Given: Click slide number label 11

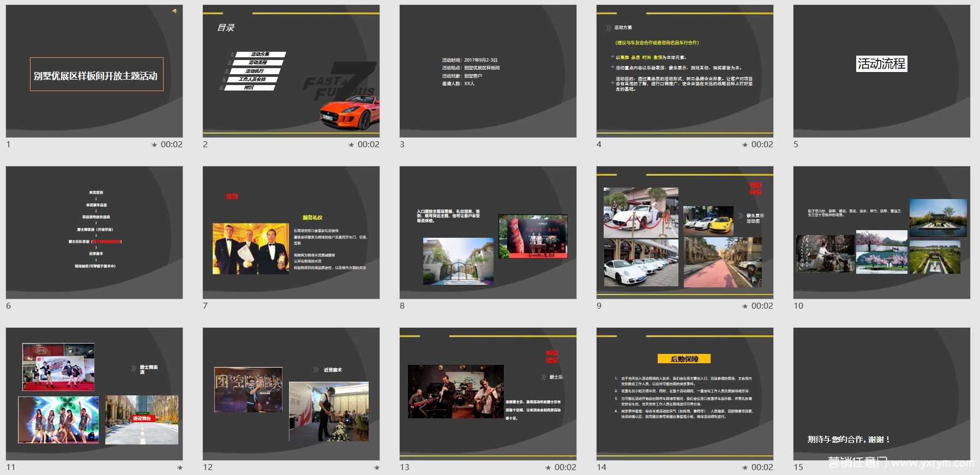Looking at the screenshot, I should [x=11, y=467].
